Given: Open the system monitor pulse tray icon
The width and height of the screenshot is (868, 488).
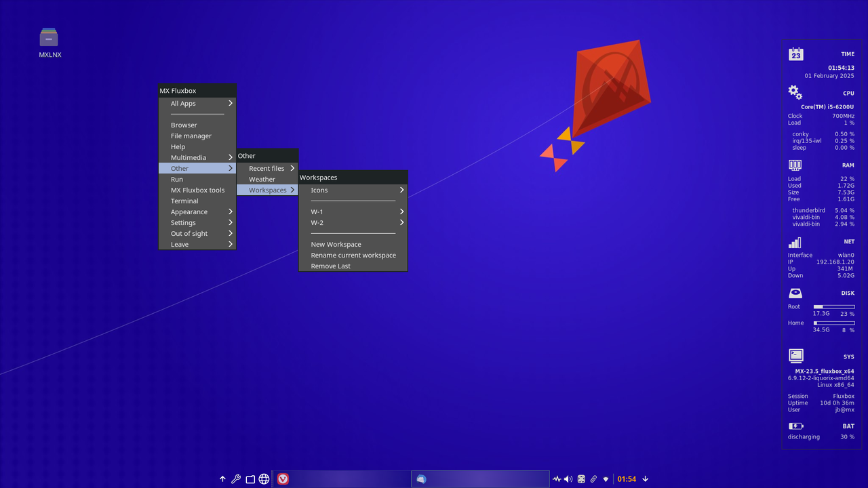Looking at the screenshot, I should [x=557, y=479].
